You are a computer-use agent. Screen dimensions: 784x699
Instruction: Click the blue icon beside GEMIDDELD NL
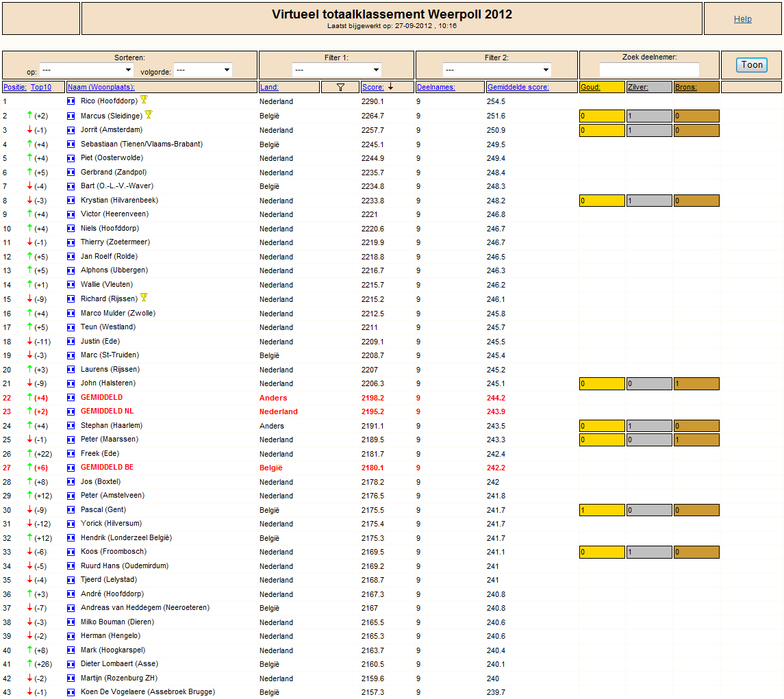[71, 411]
